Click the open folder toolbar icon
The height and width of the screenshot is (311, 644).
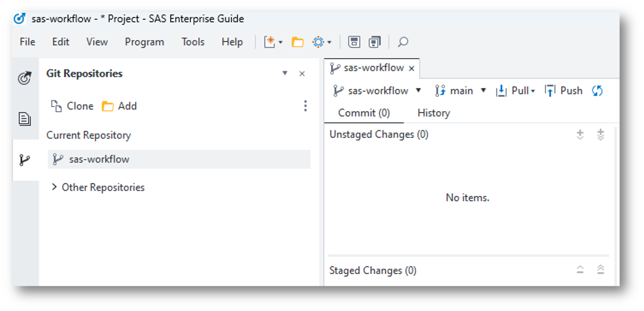point(297,42)
